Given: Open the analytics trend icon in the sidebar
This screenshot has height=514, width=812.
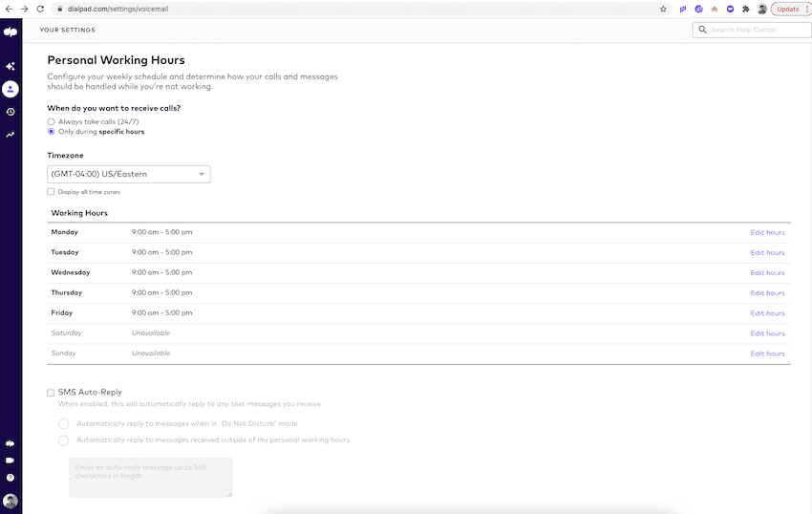Looking at the screenshot, I should coord(11,135).
